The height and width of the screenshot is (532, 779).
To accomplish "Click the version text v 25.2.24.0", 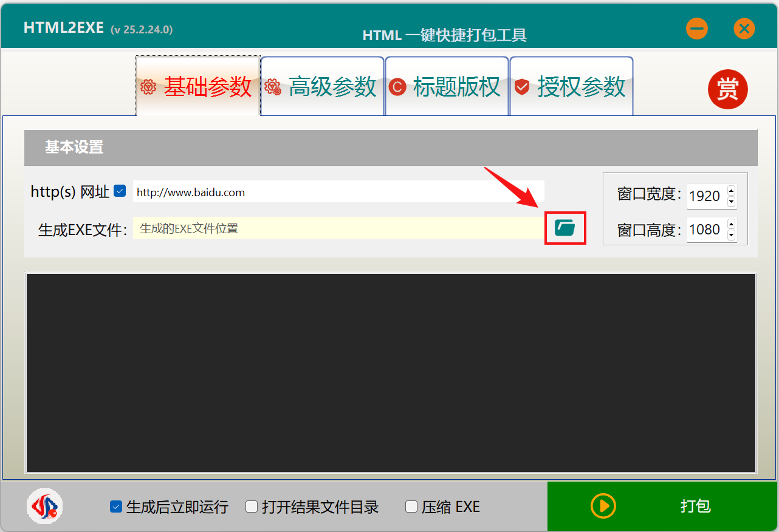I will pyautogui.click(x=142, y=29).
